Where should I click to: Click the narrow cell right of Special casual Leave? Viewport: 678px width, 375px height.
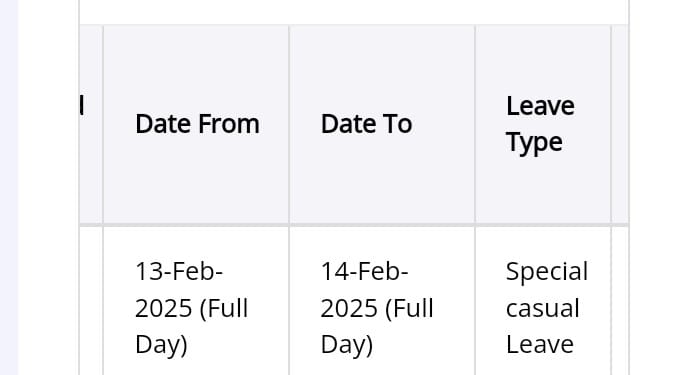tap(620, 301)
